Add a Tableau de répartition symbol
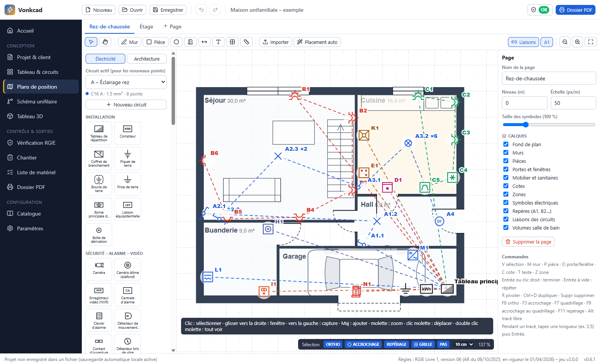 point(99,133)
